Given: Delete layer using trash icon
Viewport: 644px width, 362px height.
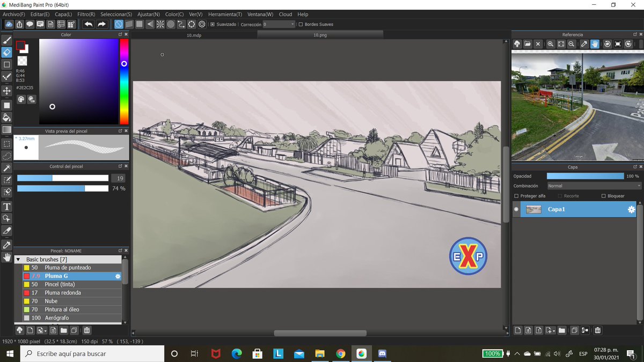Looking at the screenshot, I should point(597,330).
